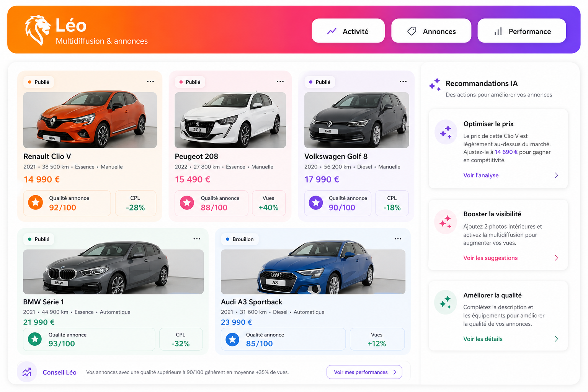Open the Voir les détails link
This screenshot has height=392, width=588.
tap(483, 339)
